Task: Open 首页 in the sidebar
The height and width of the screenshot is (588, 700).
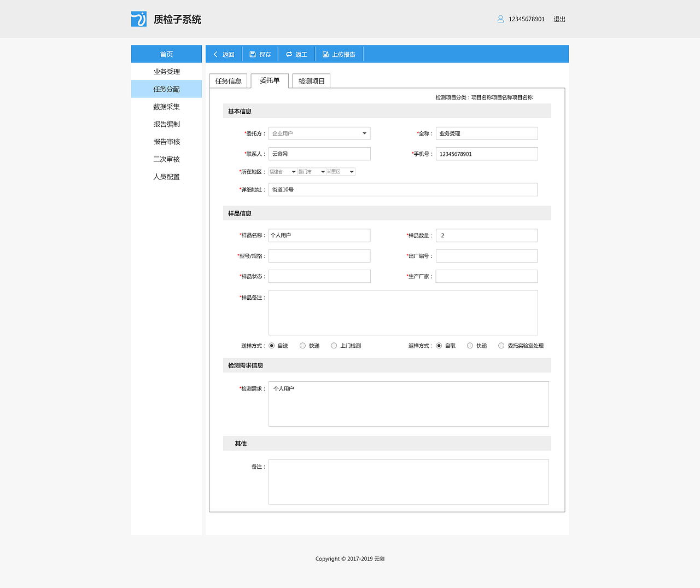Action: click(167, 54)
